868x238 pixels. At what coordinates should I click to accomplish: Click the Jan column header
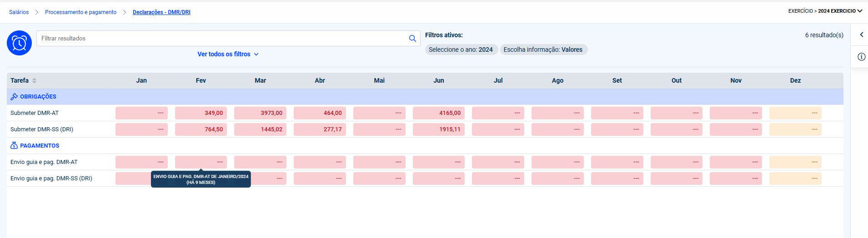(x=141, y=80)
